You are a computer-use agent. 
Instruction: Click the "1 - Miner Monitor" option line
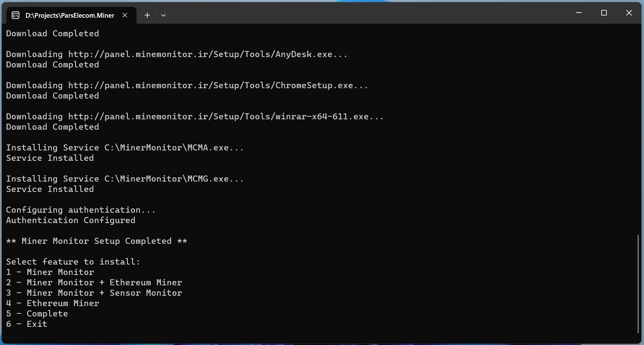click(50, 272)
